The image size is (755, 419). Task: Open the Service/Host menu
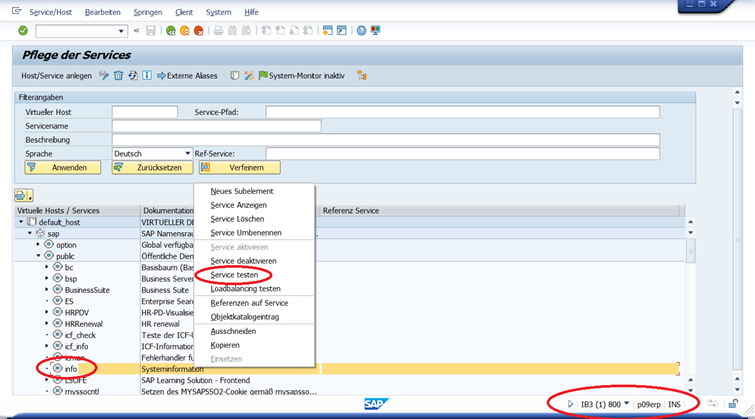[x=51, y=12]
